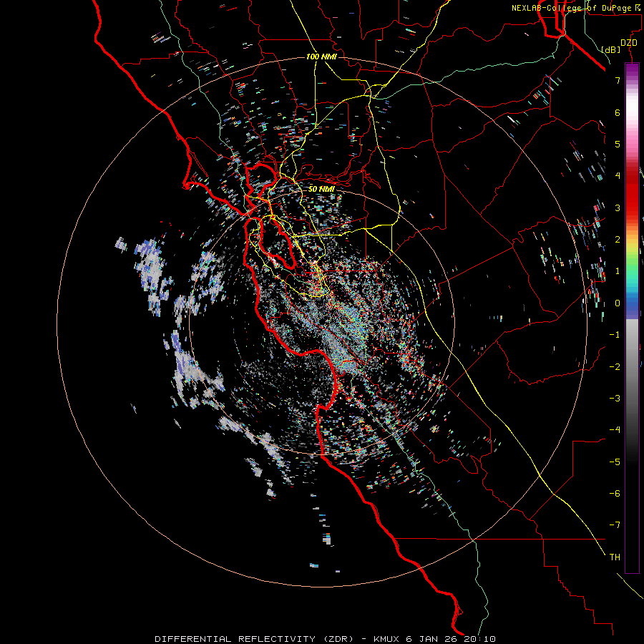Click the KMUX station identifier
Screen dimensions: 644x644
click(x=387, y=639)
